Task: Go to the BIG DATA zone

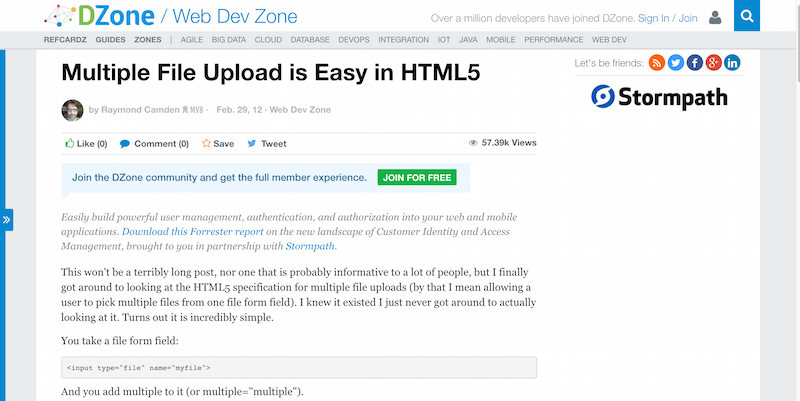Action: point(229,39)
